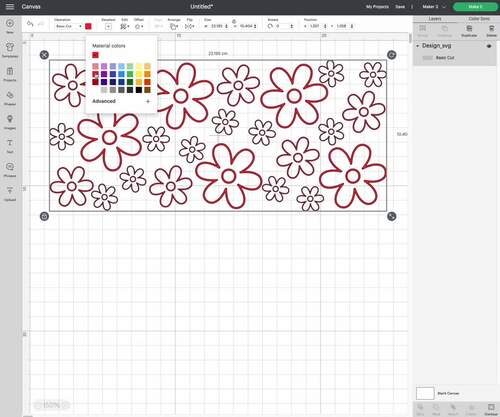Click the red color swatch in the toolbar
Viewport: 500px width, 417px height.
88,26
